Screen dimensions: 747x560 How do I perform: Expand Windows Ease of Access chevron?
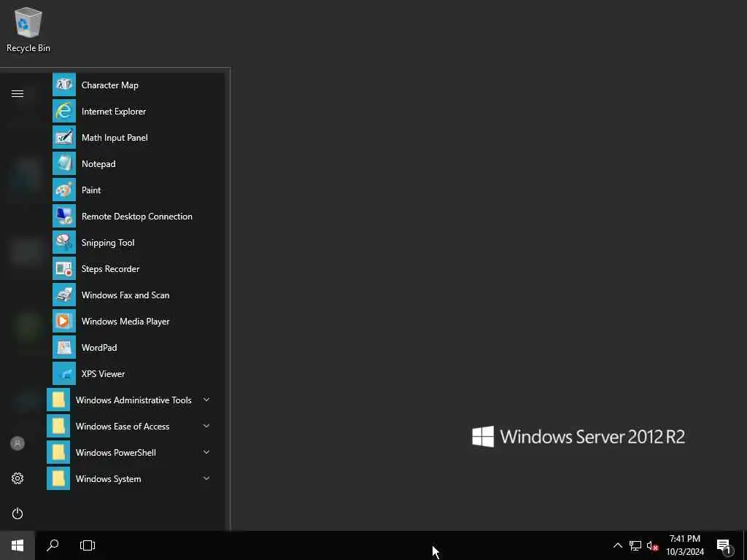click(x=206, y=426)
